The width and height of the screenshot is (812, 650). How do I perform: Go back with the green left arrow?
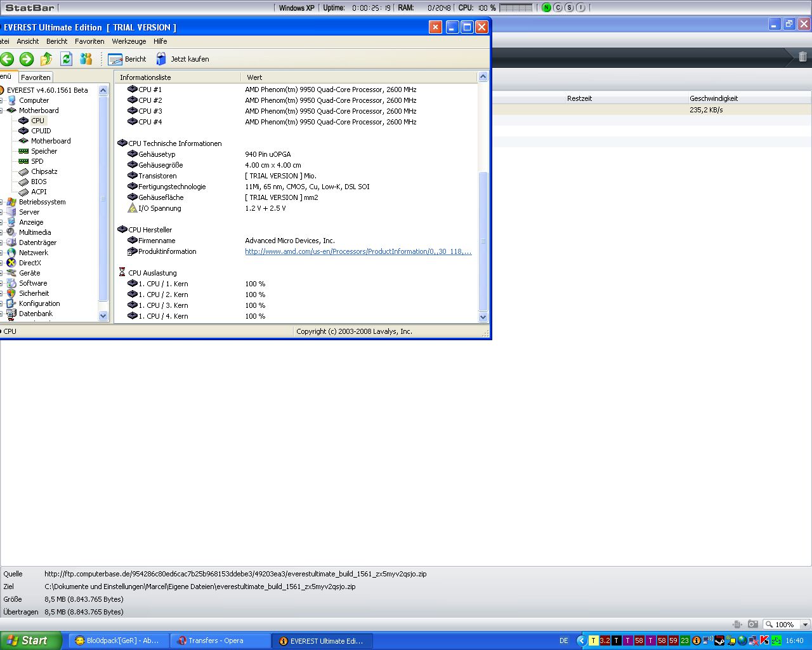tap(7, 59)
